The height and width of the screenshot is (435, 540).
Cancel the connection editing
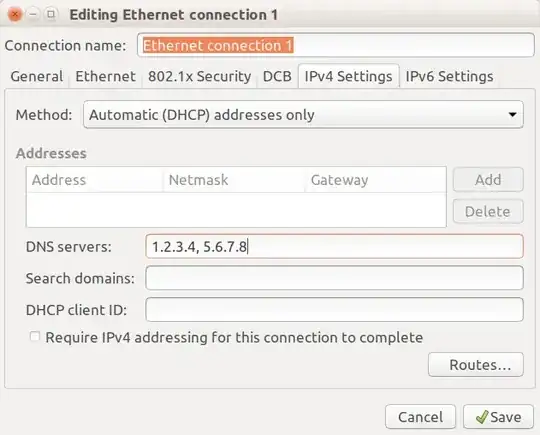tap(420, 417)
